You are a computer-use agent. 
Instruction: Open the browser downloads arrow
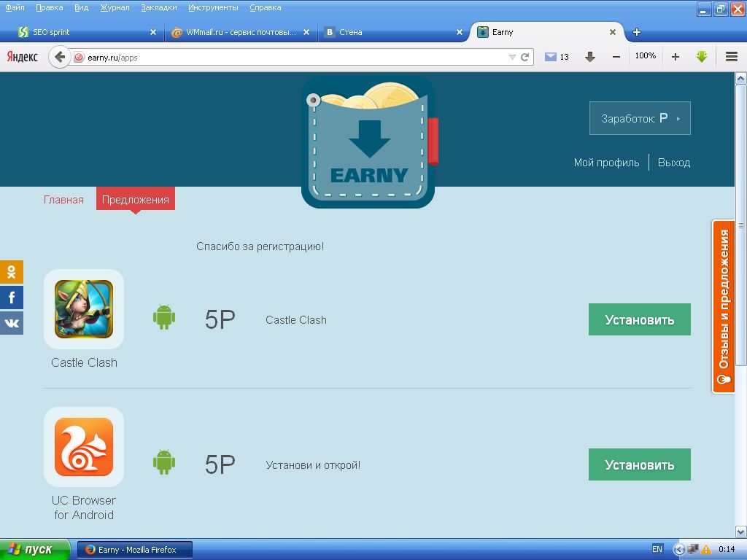(x=589, y=57)
